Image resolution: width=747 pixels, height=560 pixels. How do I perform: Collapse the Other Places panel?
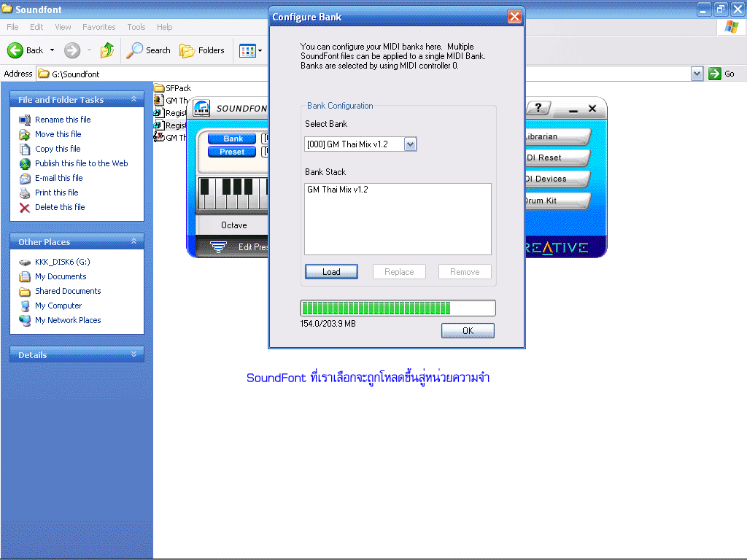[x=134, y=241]
